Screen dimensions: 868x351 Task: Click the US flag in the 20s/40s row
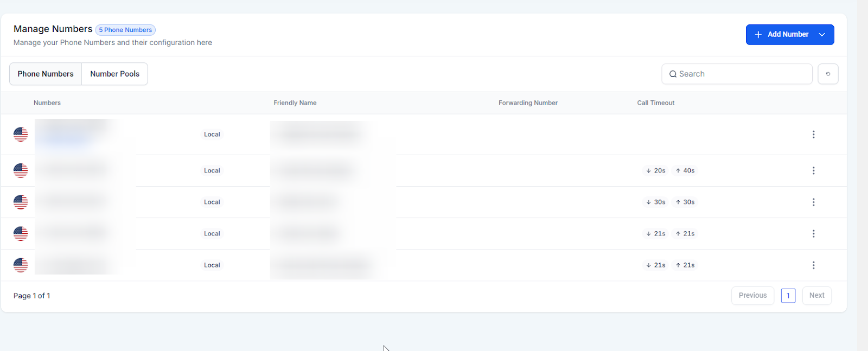(21, 170)
